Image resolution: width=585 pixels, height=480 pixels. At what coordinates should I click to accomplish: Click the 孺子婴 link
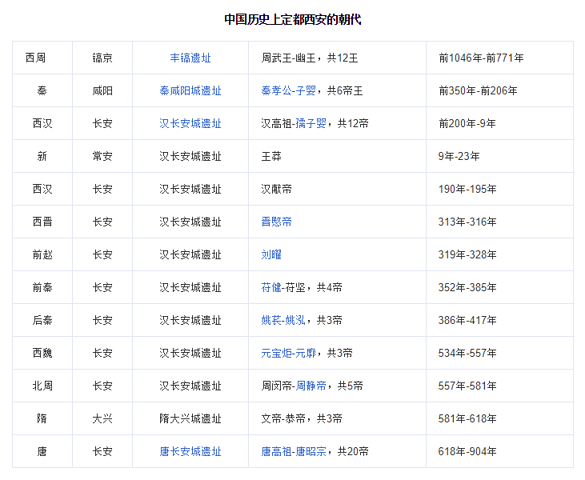tap(311, 123)
